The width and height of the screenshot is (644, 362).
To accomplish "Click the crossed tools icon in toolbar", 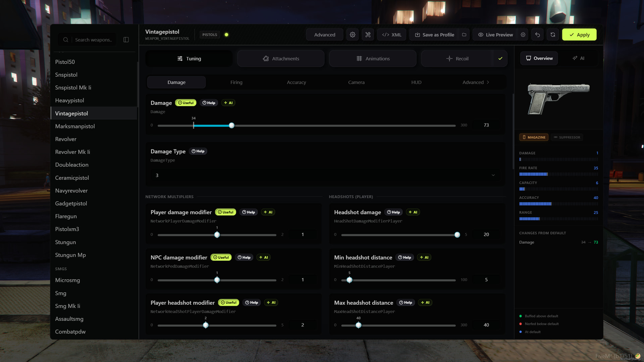I will point(368,35).
